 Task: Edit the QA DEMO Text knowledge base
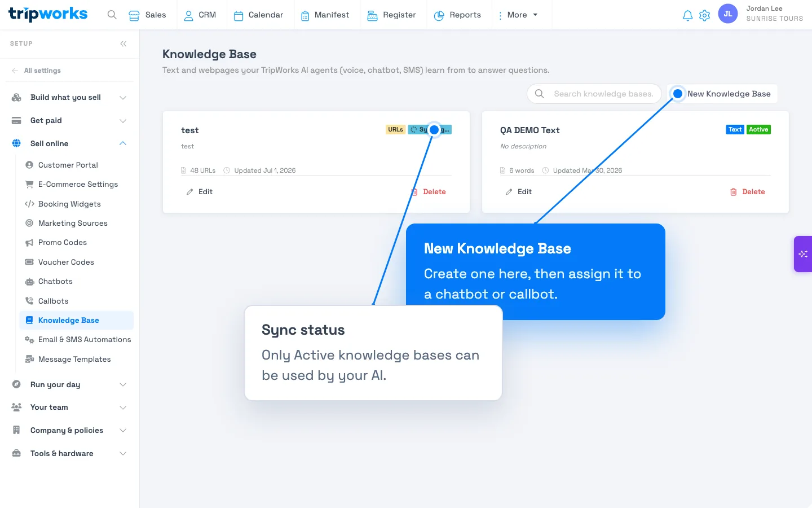[x=519, y=192]
